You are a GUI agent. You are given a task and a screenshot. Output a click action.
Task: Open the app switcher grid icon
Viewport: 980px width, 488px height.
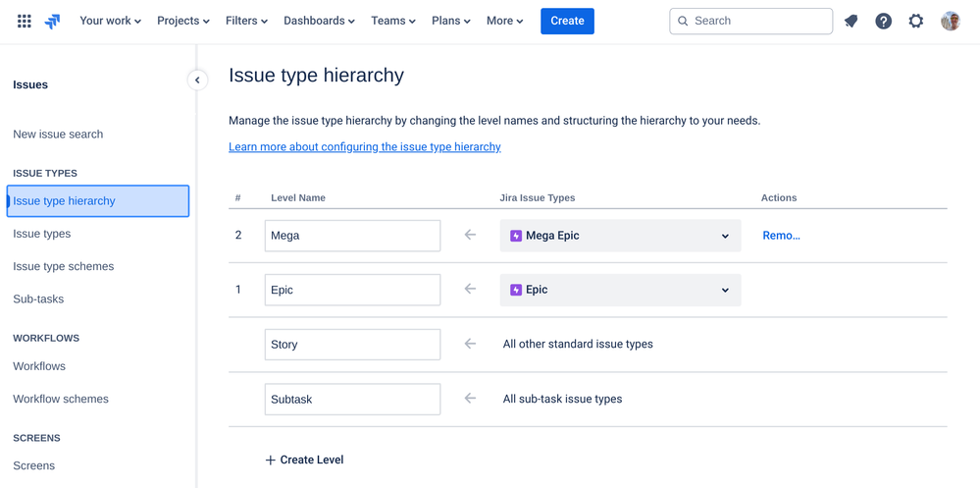click(x=25, y=21)
